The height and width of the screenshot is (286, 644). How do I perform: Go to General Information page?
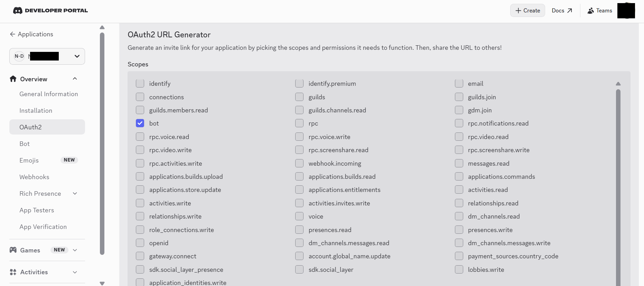49,94
